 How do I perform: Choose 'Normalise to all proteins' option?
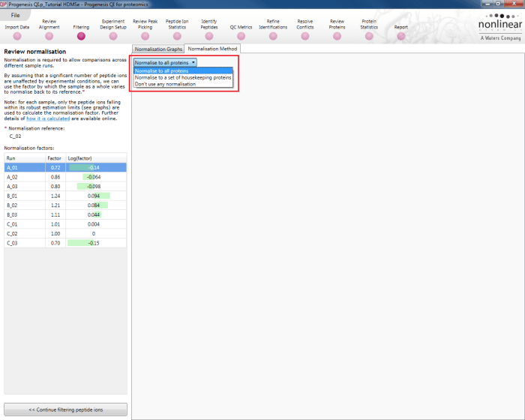183,70
